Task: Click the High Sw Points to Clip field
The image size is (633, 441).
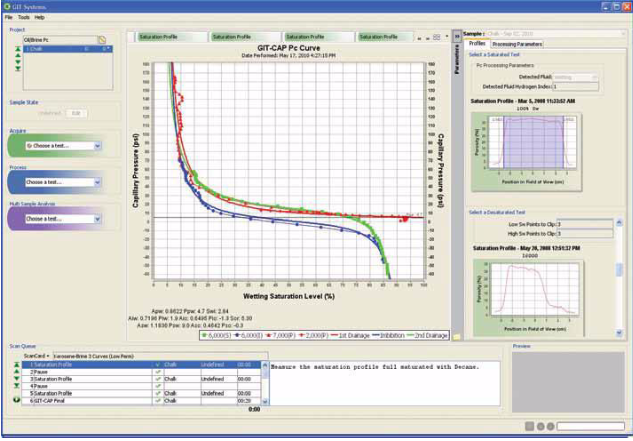Action: 585,234
